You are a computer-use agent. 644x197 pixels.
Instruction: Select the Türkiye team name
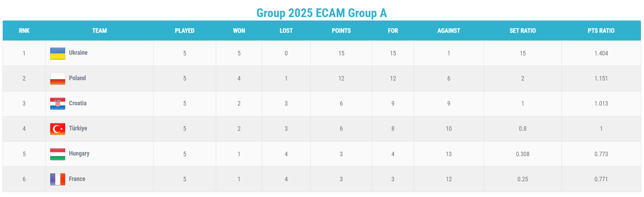point(78,128)
